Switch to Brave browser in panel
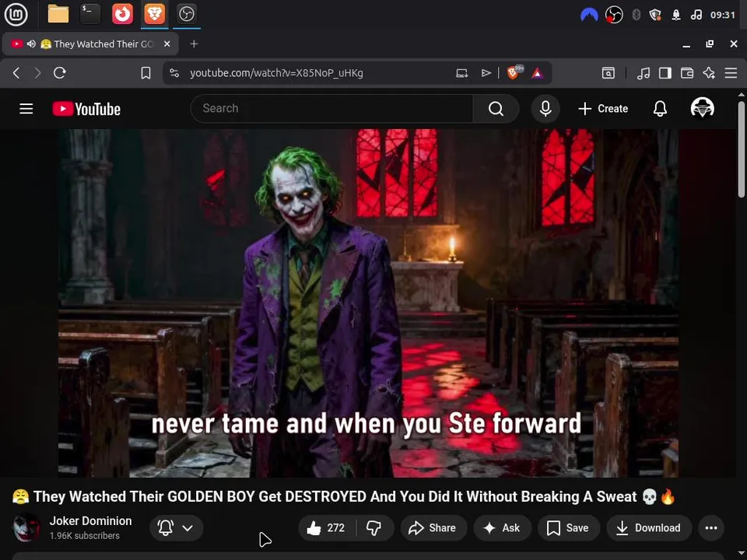This screenshot has height=560, width=747. 154,14
